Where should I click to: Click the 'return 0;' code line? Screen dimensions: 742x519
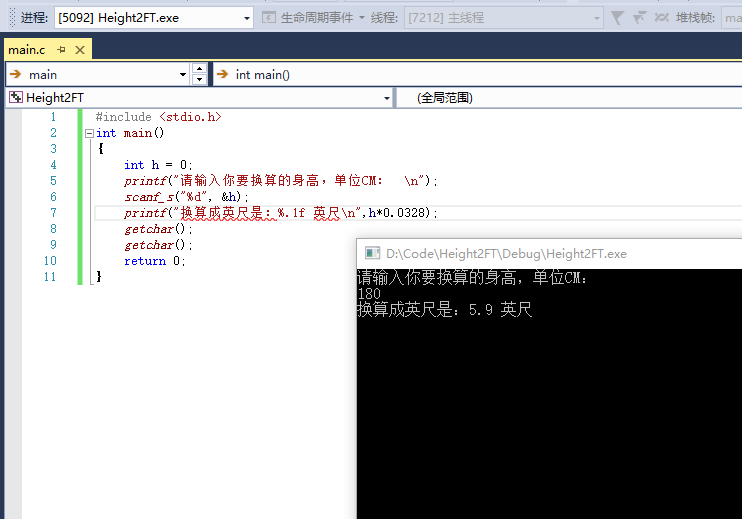(x=155, y=261)
